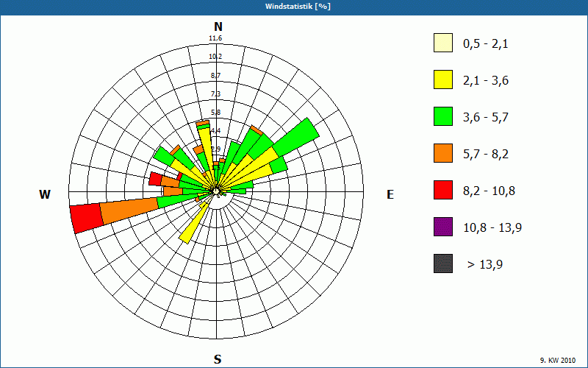Screen dimensions: 588x368
Task: Click the W compass label
Action: click(45, 194)
